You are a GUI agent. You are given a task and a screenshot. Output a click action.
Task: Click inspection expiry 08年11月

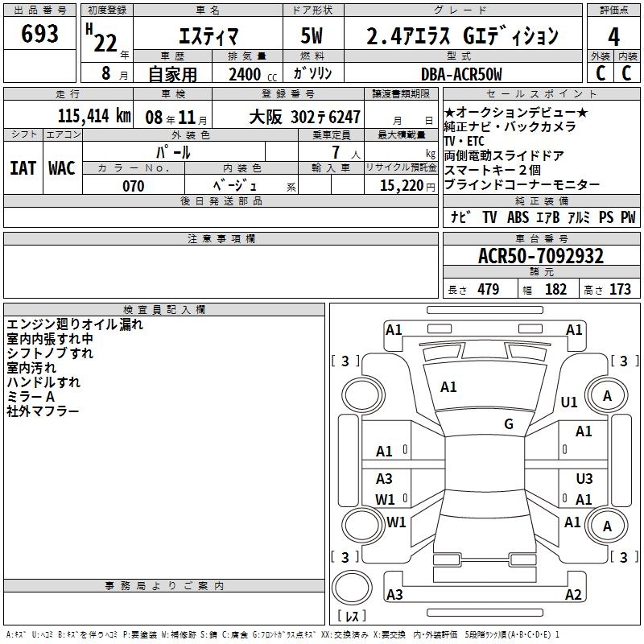pos(176,118)
